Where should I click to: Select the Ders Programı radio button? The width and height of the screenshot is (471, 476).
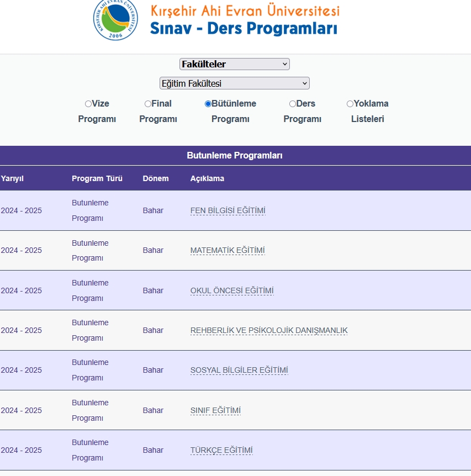(292, 104)
